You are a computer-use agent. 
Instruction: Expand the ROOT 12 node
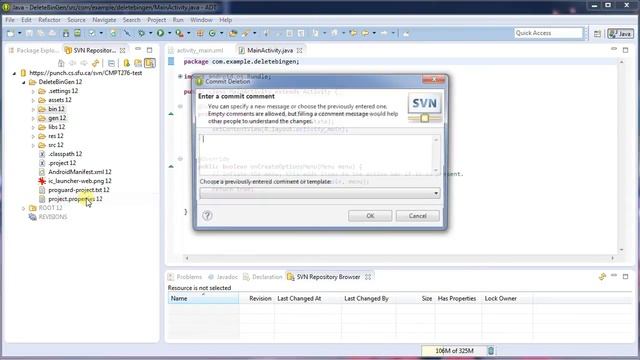click(x=24, y=208)
